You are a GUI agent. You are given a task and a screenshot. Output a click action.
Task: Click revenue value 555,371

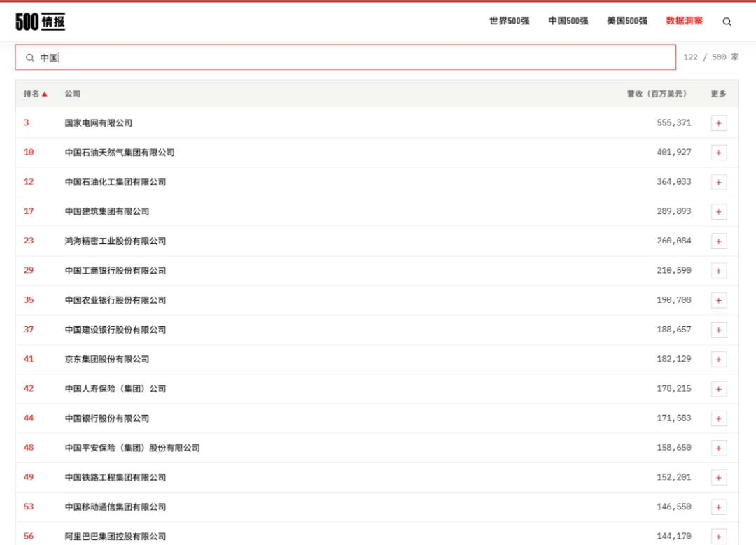coord(674,123)
